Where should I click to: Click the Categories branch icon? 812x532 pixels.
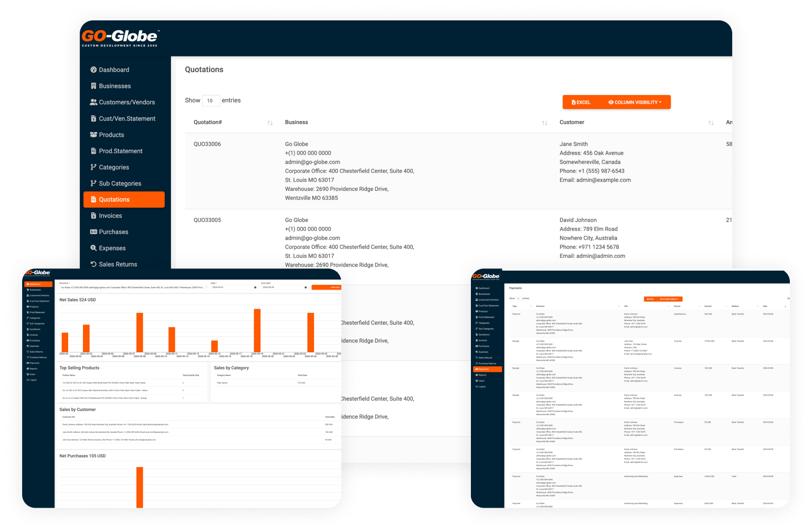click(93, 167)
